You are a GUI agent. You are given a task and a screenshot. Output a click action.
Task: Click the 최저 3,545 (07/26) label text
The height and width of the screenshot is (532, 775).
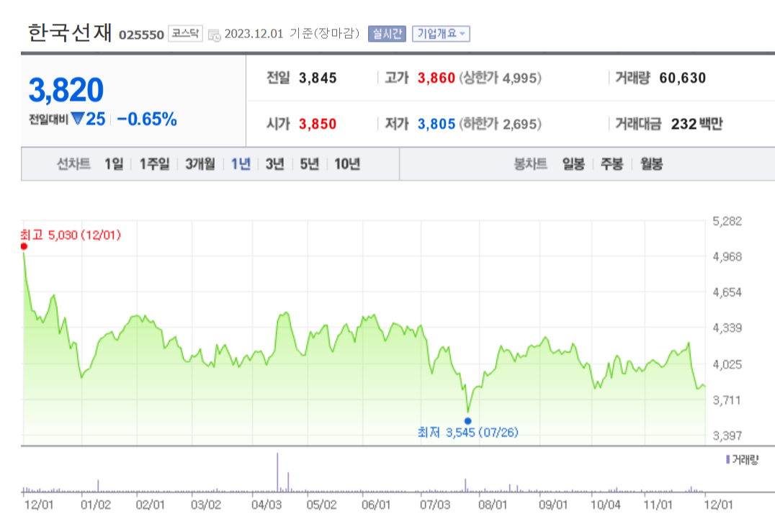coord(467,433)
